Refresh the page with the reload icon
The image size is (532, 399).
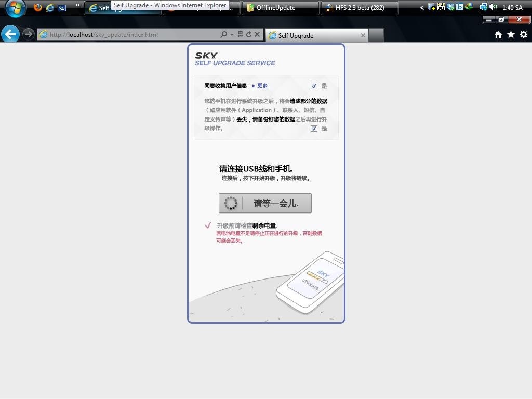(249, 35)
